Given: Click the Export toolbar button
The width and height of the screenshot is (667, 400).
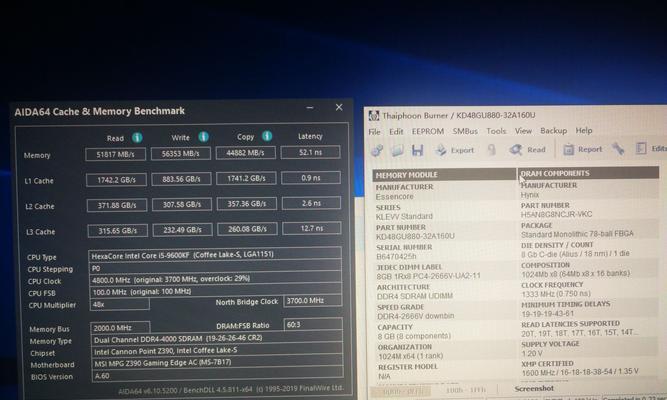Looking at the screenshot, I should click(x=454, y=150).
